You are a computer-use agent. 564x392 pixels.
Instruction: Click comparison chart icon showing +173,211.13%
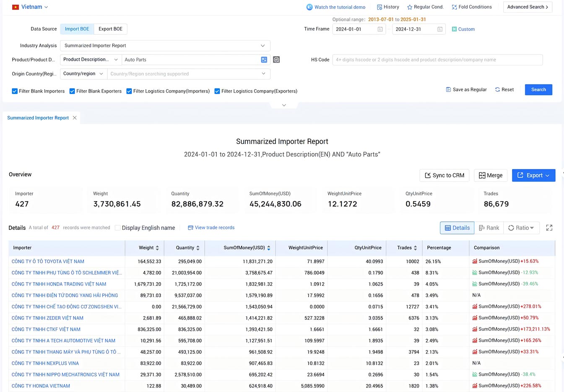point(475,329)
